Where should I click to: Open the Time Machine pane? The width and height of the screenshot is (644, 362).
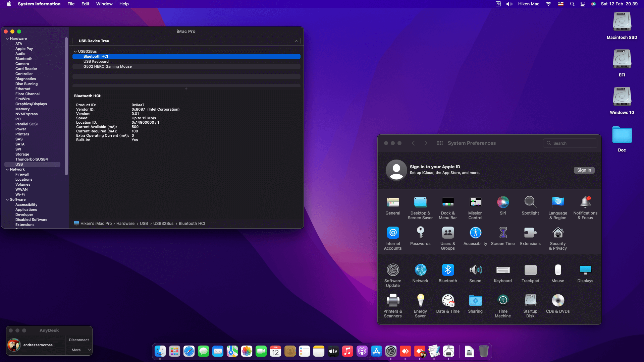(x=502, y=301)
